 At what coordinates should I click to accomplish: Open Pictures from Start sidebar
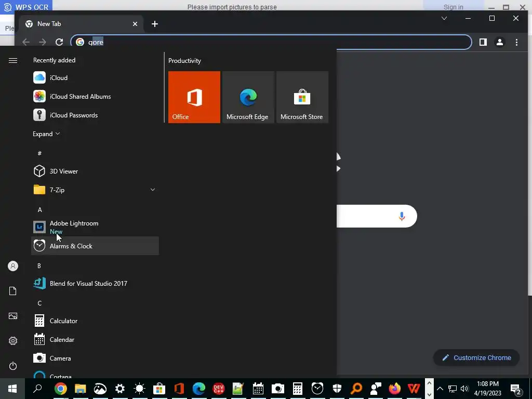pos(13,316)
